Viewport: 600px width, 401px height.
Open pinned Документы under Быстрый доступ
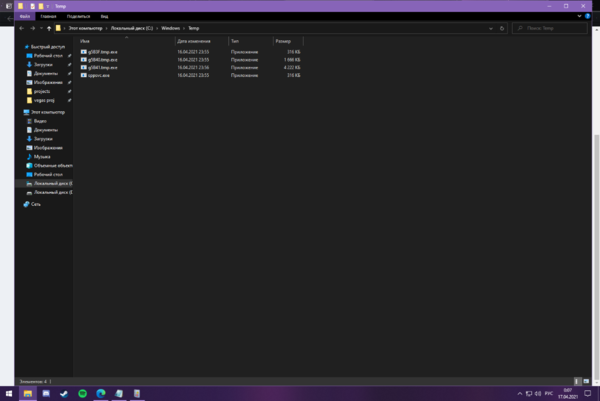tap(46, 73)
